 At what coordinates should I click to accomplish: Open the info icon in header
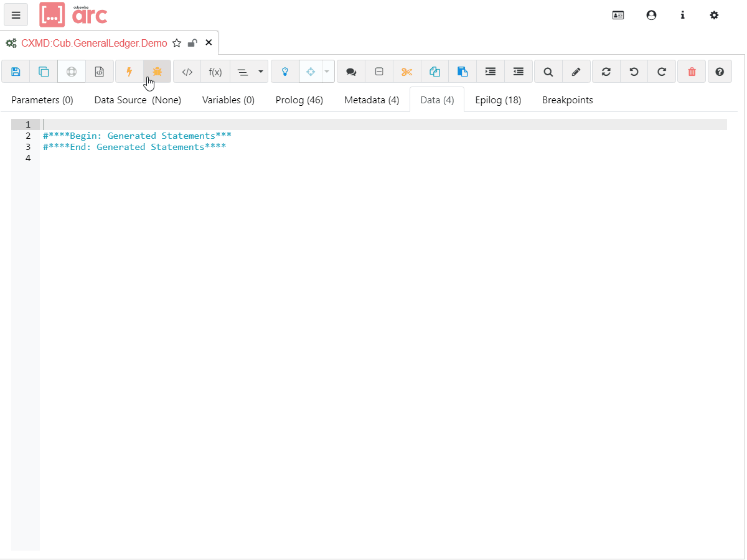(x=682, y=15)
